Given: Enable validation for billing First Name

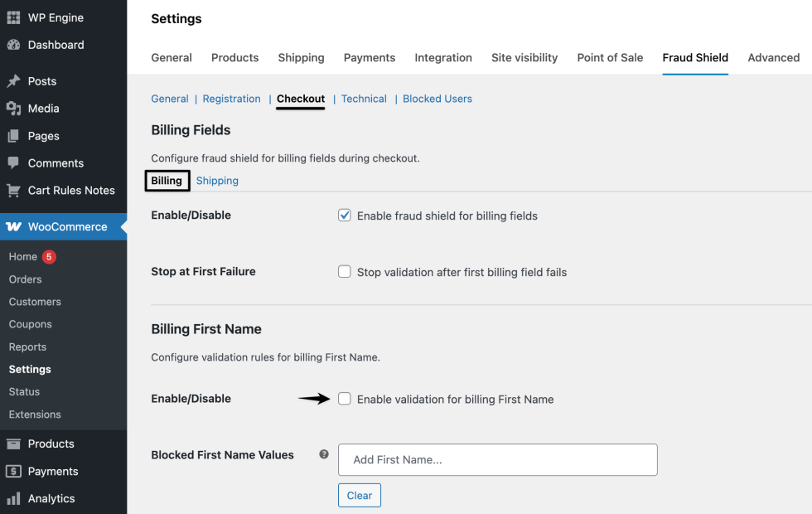Looking at the screenshot, I should pos(344,399).
